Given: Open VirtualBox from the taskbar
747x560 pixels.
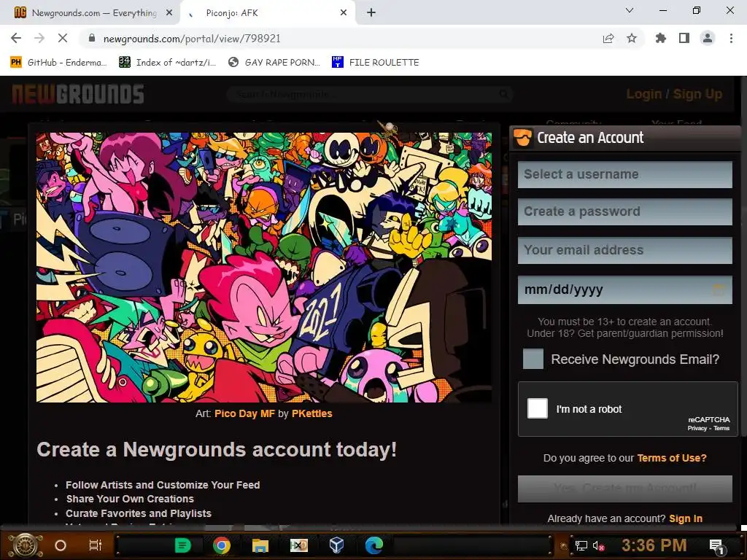Looking at the screenshot, I should [x=337, y=545].
